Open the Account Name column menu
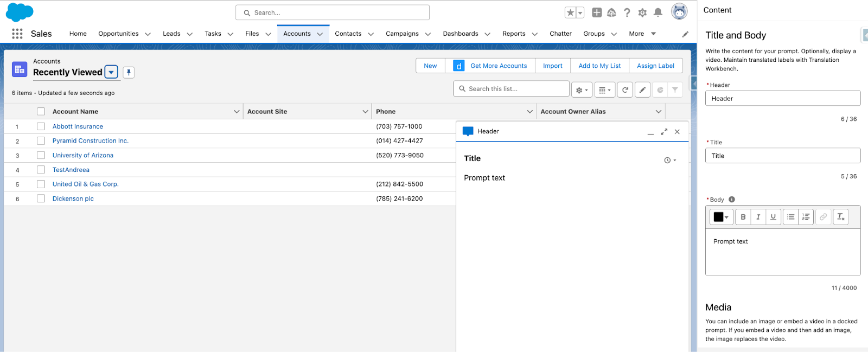The height and width of the screenshot is (352, 868). click(237, 112)
